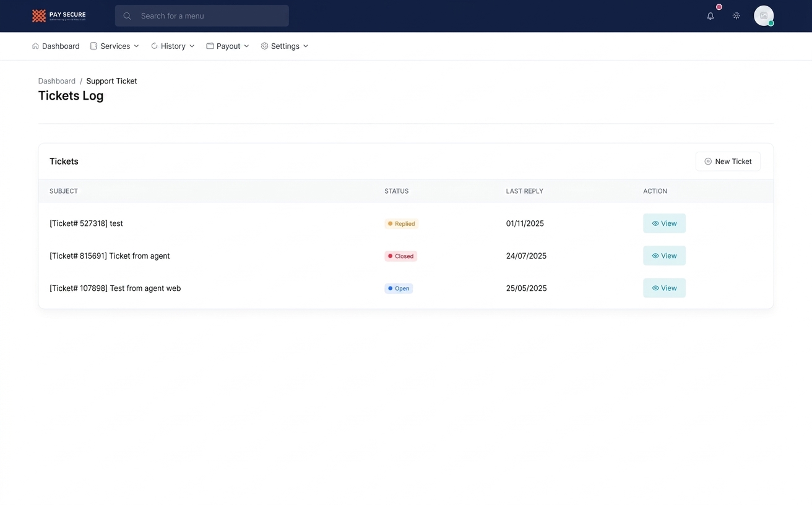Click the Closed status badge
This screenshot has height=505, width=812.
point(400,256)
